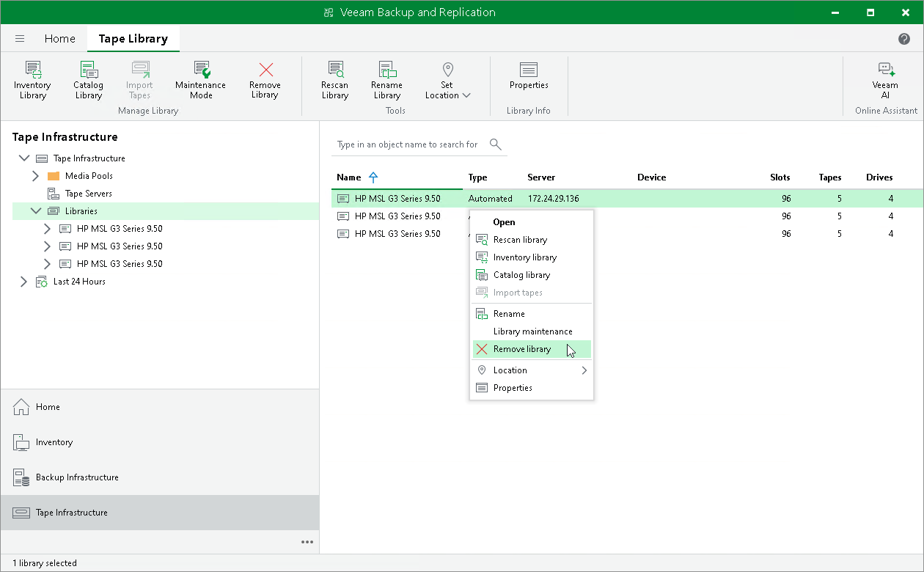Select Last 24 Hours tree item
The image size is (924, 572).
click(x=79, y=282)
